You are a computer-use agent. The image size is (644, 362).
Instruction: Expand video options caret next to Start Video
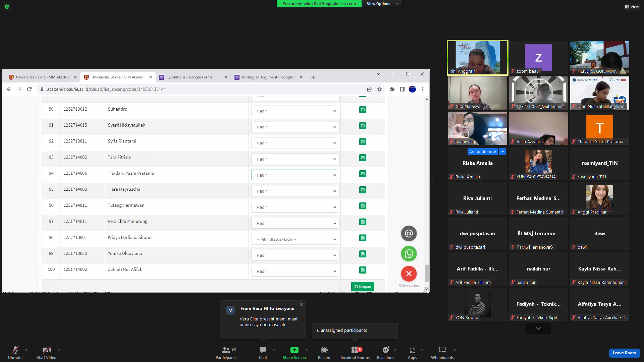(59, 350)
